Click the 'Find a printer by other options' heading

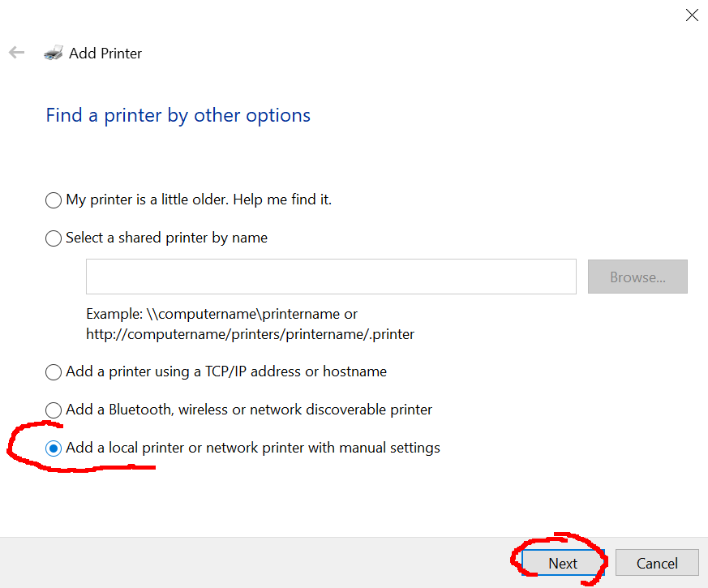click(x=178, y=116)
